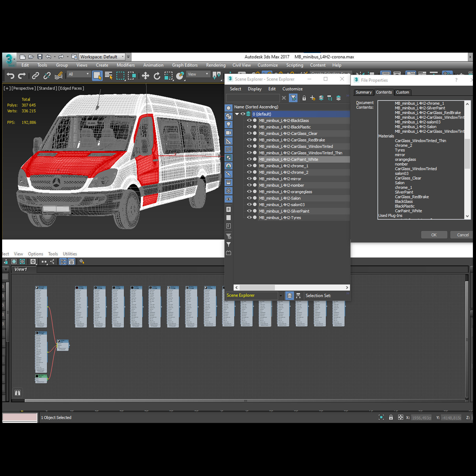The image size is (476, 476).
Task: Open Utilities menu in material editor
Action: 70,254
